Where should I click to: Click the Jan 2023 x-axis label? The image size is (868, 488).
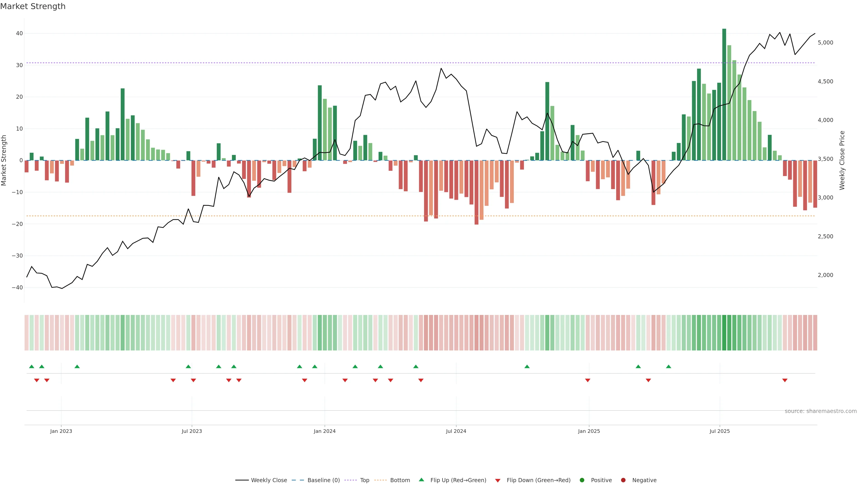point(61,431)
